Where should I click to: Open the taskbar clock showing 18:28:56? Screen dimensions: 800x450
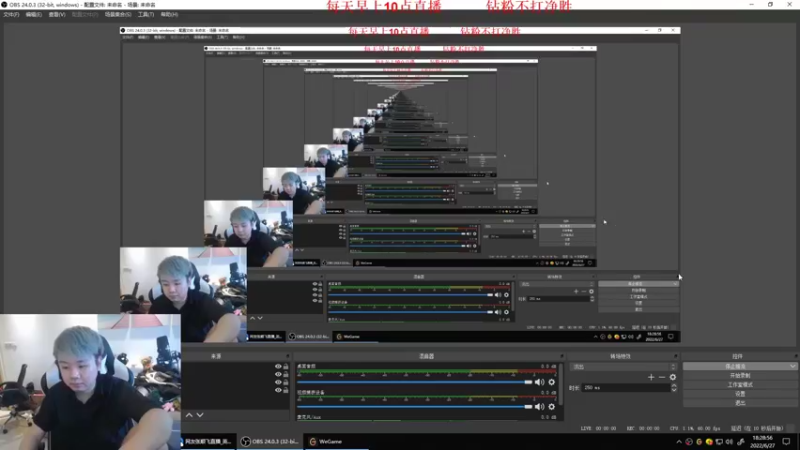click(762, 442)
